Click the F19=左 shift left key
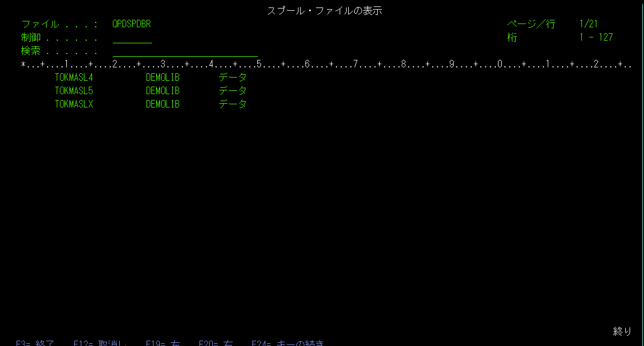644x346 pixels. 163,343
